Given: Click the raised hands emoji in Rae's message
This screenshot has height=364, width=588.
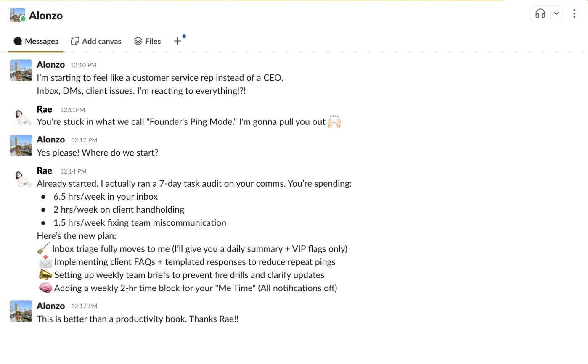Looking at the screenshot, I should pyautogui.click(x=334, y=122).
